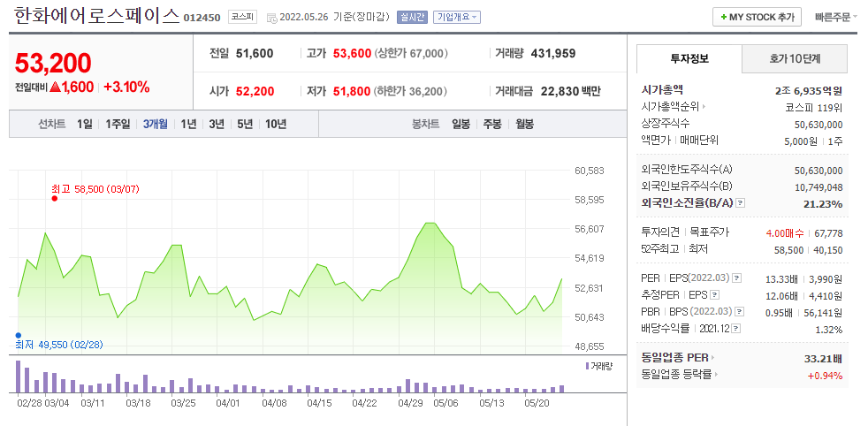Click arrow icon beside 시가총액순위
Viewport: 868px width, 426px height.
[x=704, y=106]
